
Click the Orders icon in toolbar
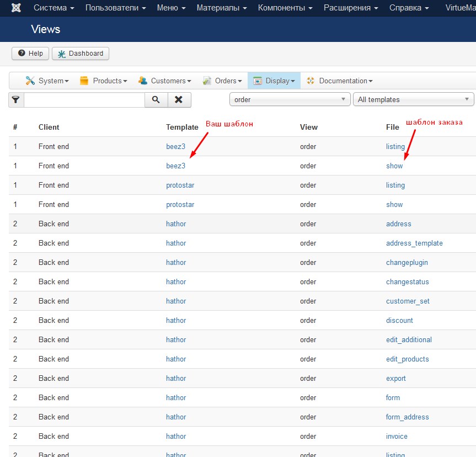click(x=207, y=81)
